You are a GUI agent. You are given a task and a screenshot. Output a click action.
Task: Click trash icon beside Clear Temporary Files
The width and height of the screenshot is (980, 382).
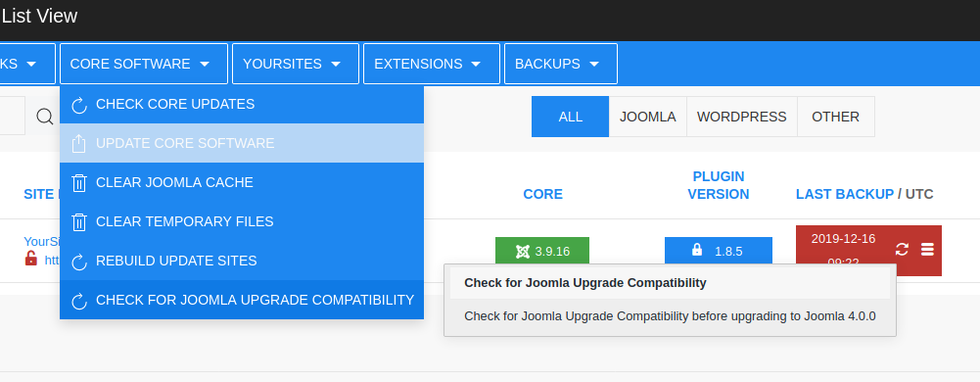78,222
